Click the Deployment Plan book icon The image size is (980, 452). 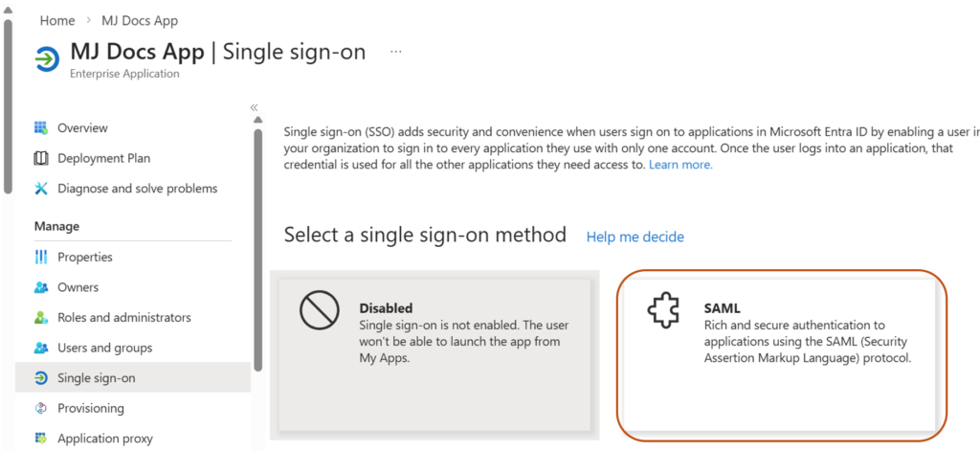coord(41,158)
